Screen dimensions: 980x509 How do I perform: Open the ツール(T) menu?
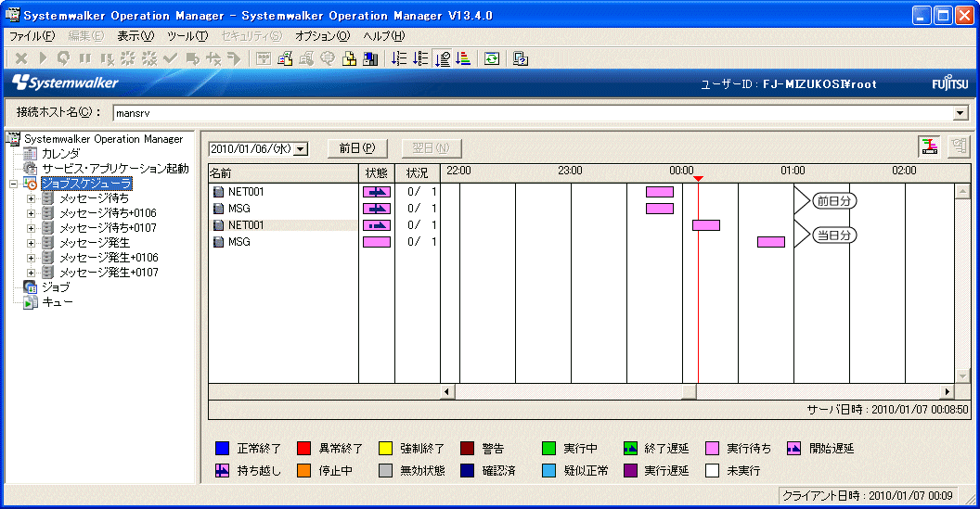[187, 36]
